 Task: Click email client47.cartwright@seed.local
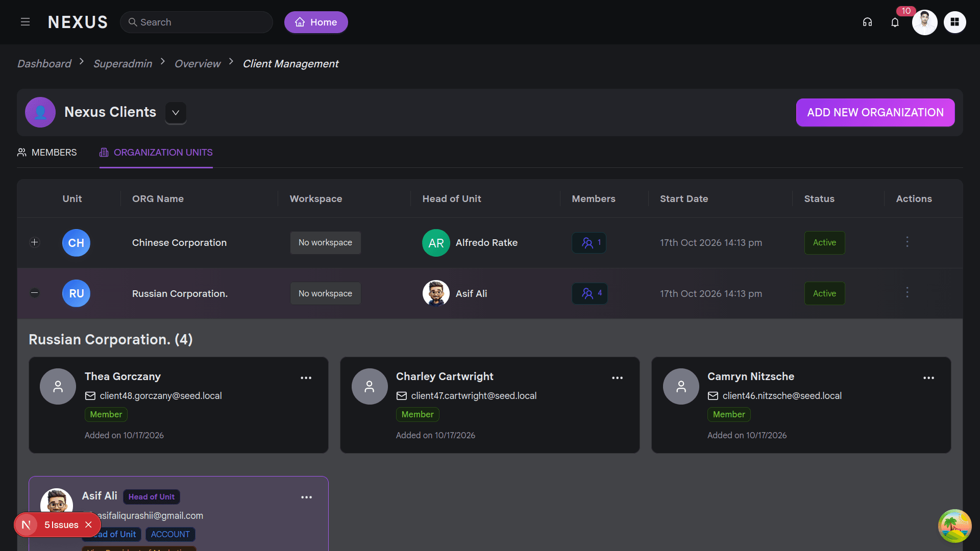pyautogui.click(x=474, y=396)
